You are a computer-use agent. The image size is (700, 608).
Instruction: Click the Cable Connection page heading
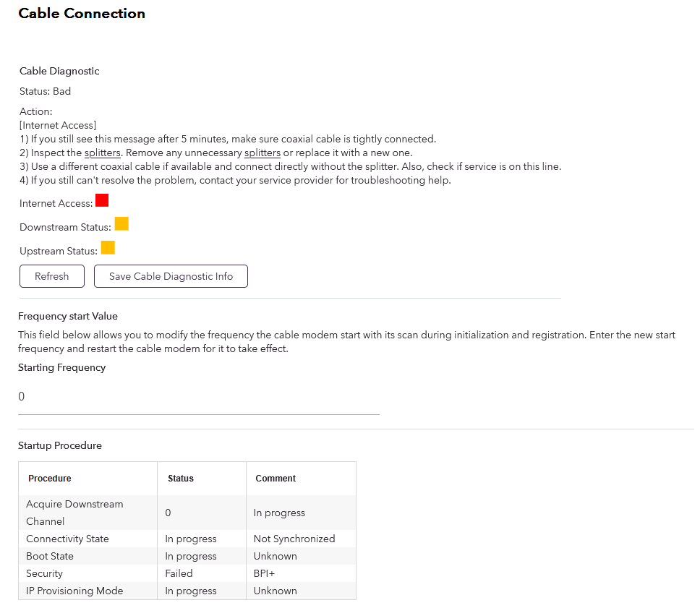point(82,13)
